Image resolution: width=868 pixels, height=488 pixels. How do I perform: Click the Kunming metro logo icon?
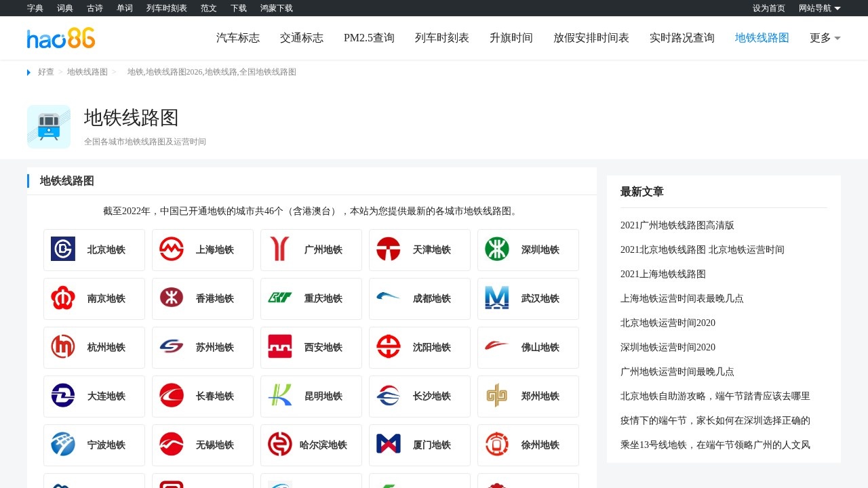(x=280, y=396)
